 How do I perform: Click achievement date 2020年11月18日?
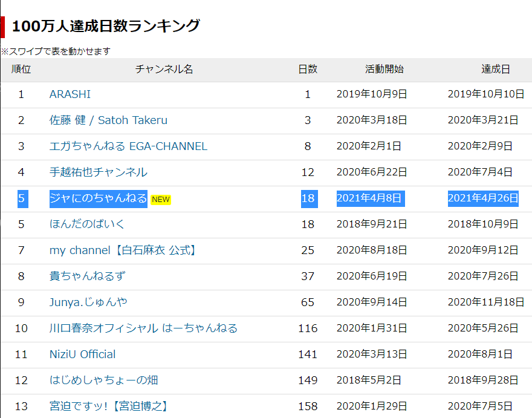pos(486,302)
